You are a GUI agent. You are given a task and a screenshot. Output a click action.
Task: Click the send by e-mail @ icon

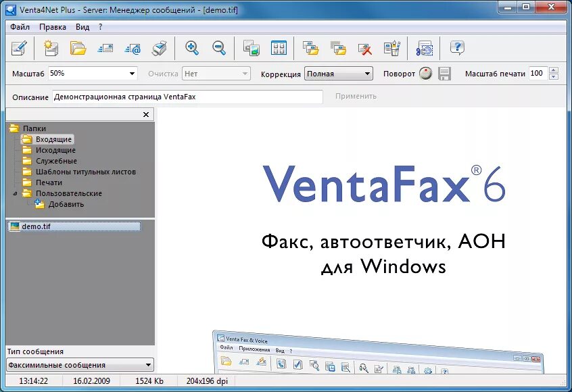coord(133,49)
